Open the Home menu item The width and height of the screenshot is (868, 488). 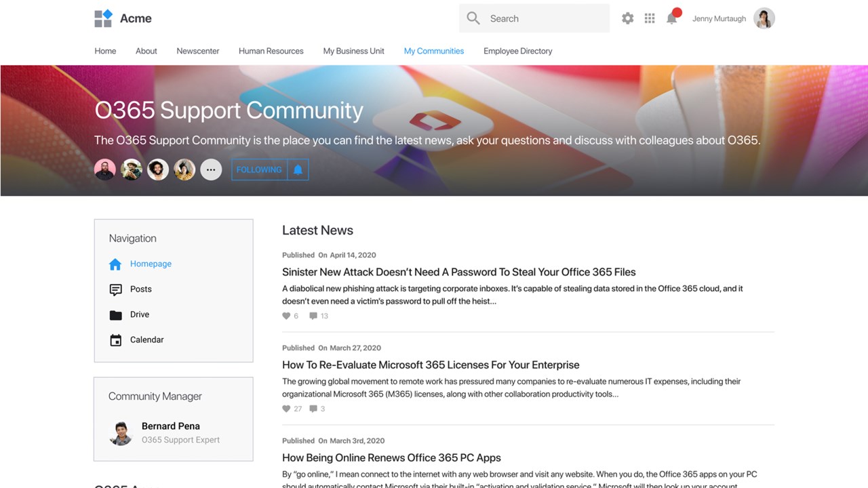(105, 51)
